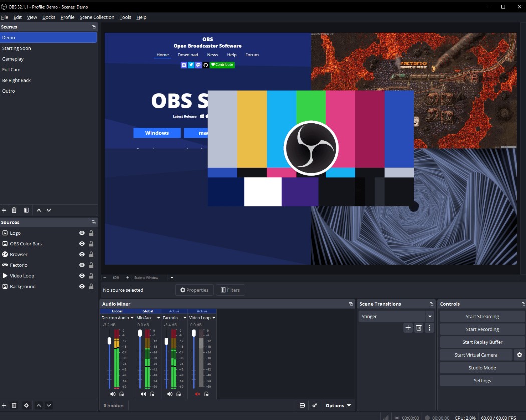
Task: Open source properties gear in Sources toolbar
Action: (x=26, y=405)
